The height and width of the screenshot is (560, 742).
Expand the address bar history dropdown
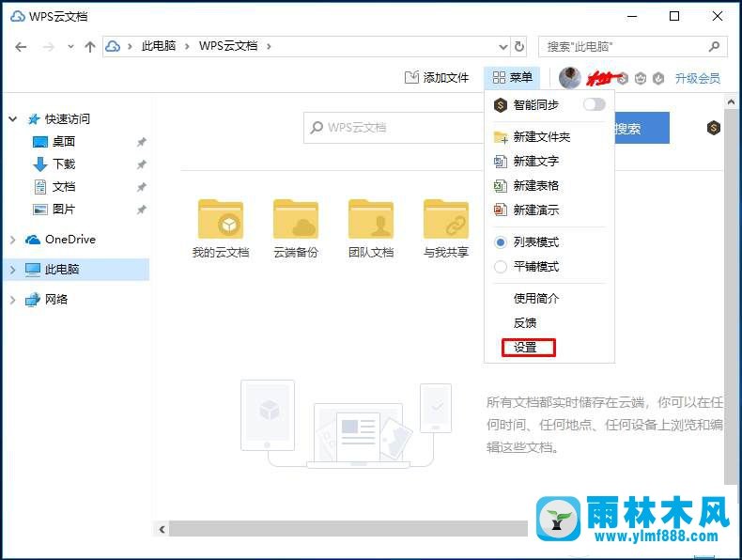click(x=503, y=47)
